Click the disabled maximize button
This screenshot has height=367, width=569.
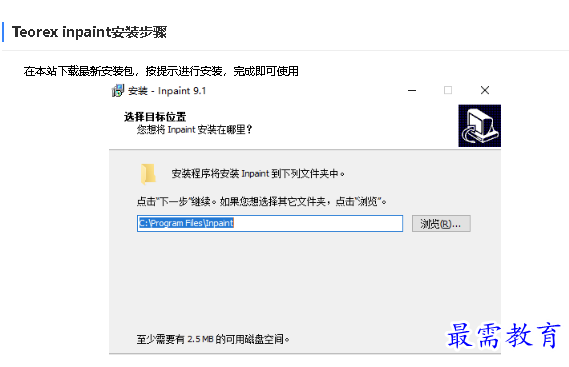coord(448,90)
